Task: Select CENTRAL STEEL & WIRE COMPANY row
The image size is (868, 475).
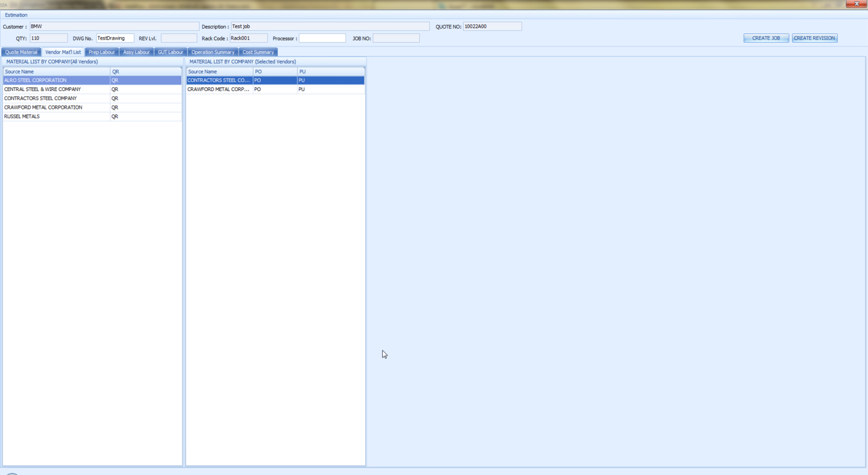Action: [56, 89]
